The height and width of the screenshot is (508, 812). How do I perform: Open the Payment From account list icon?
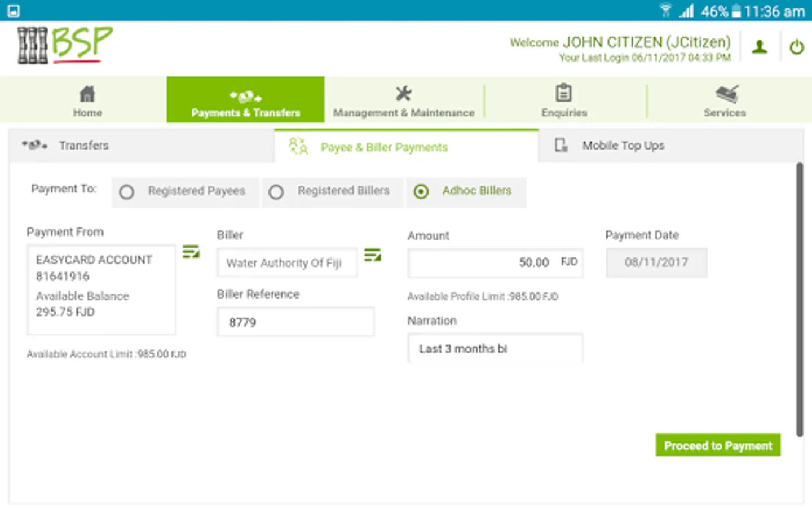click(x=191, y=251)
